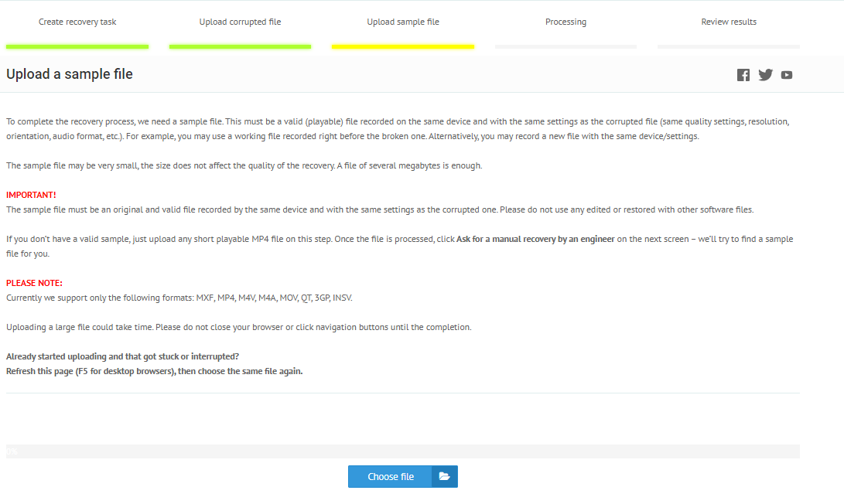Select the Upload sample file step

(403, 22)
